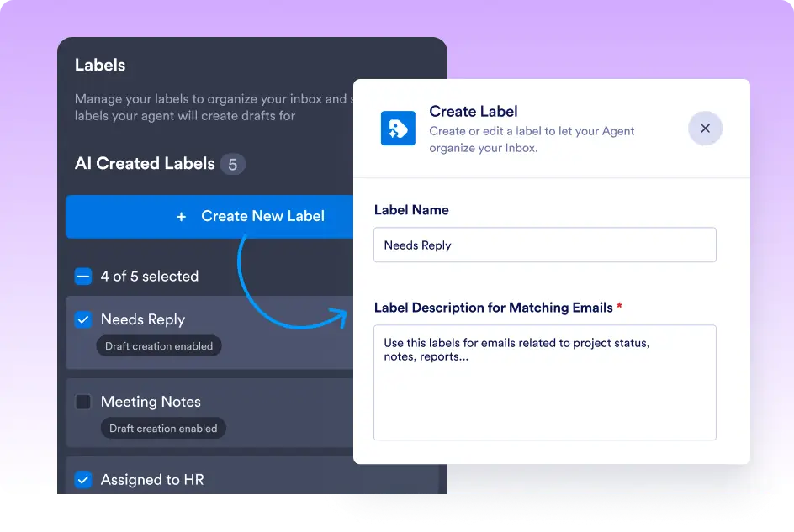The height and width of the screenshot is (532, 794).
Task: Uncheck the Needs Reply checkbox
Action: (x=83, y=319)
